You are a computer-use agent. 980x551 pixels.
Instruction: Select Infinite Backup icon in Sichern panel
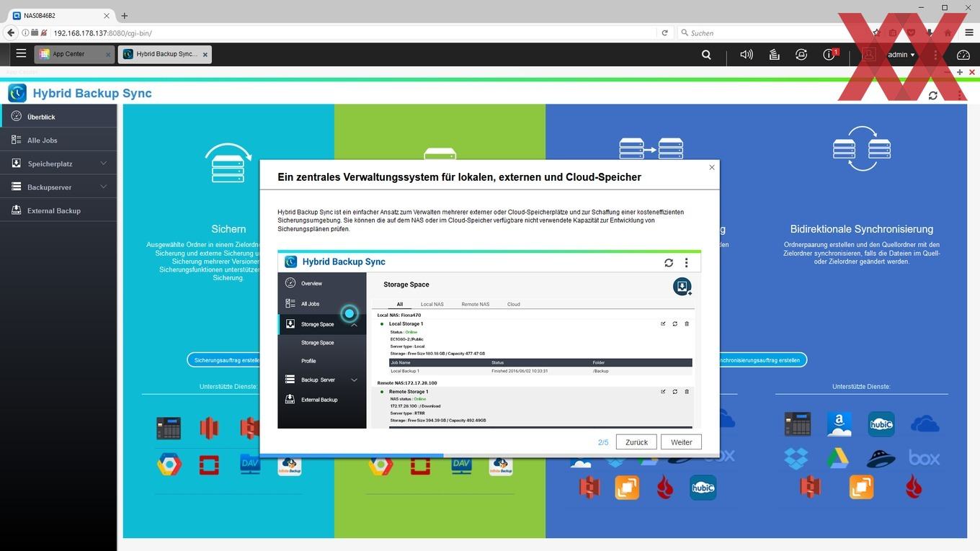pyautogui.click(x=289, y=465)
